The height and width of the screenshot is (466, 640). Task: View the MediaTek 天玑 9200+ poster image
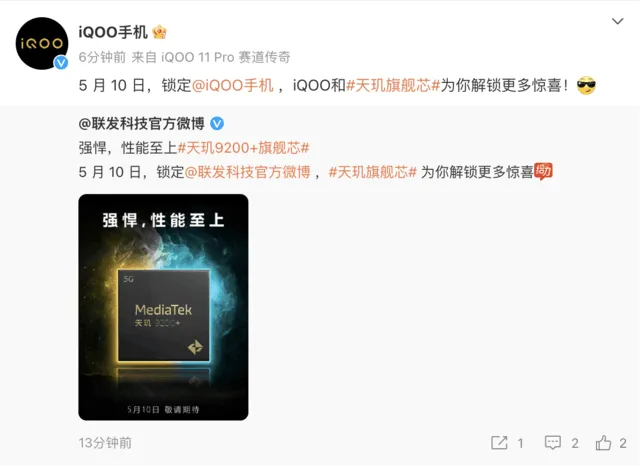[163, 307]
